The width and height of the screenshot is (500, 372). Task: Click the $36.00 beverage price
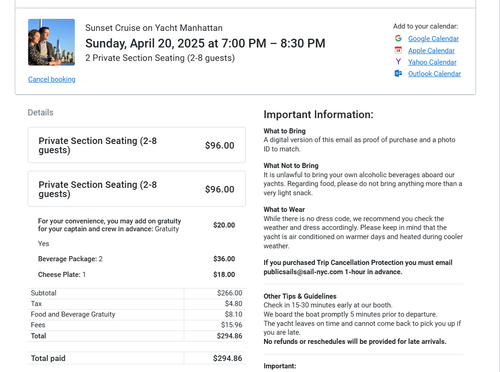(224, 259)
